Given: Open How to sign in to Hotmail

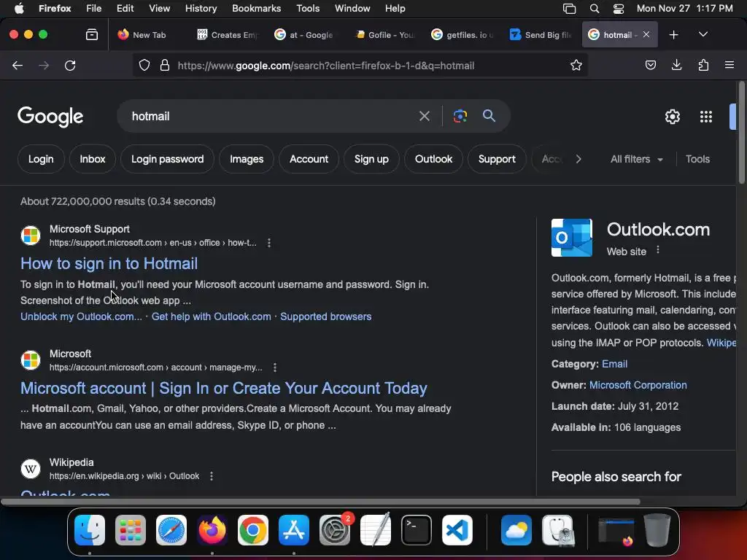Looking at the screenshot, I should [x=109, y=263].
